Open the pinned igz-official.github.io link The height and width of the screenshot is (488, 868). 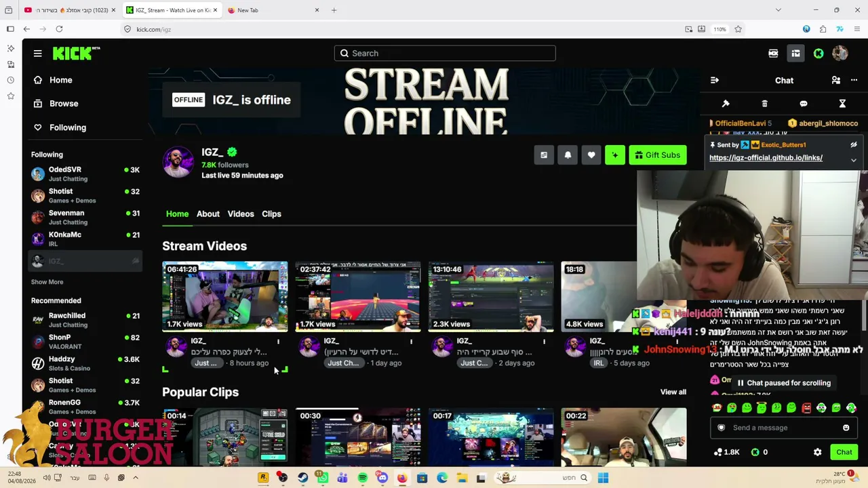click(x=766, y=158)
